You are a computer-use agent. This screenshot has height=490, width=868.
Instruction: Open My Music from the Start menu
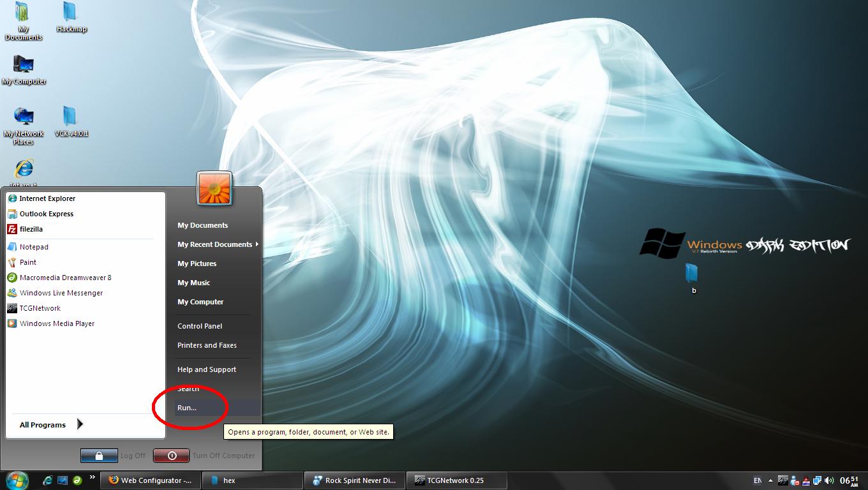click(193, 283)
